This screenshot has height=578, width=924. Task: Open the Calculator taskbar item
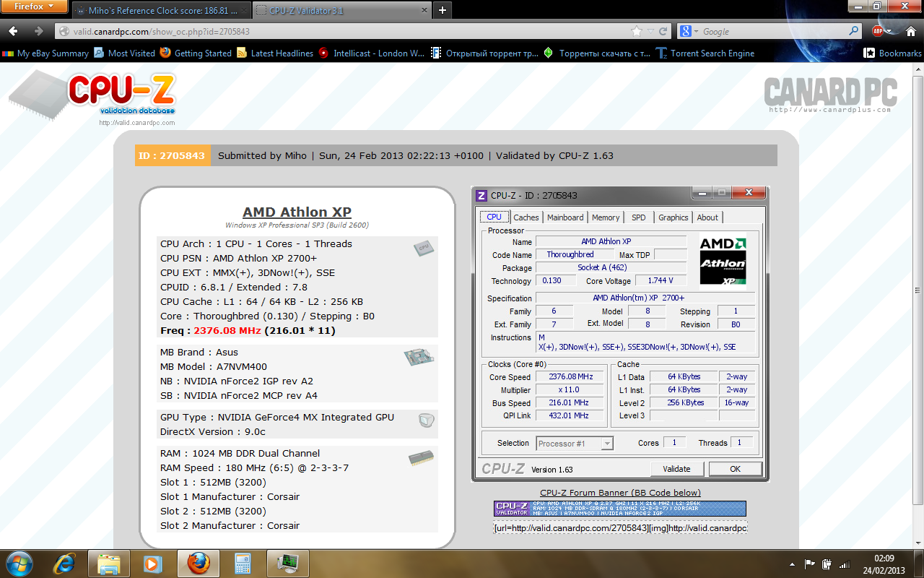pos(243,563)
